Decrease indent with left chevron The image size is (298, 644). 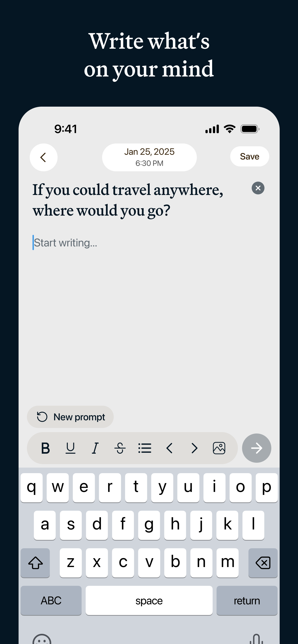pyautogui.click(x=169, y=448)
